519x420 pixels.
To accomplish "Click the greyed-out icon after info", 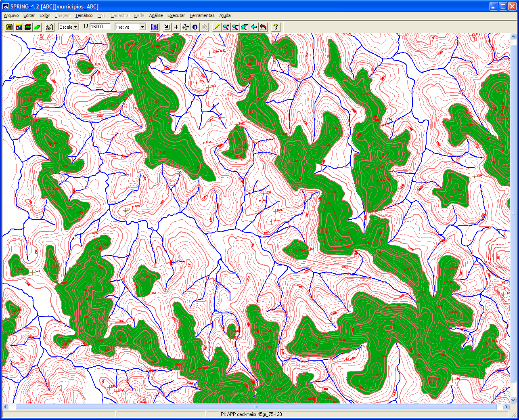I will click(204, 27).
